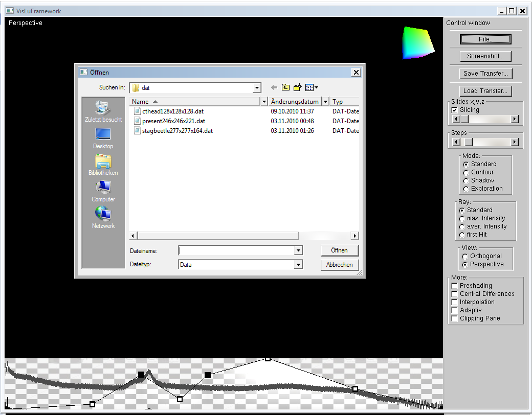This screenshot has height=415, width=532.
Task: Enable the Preshading option
Action: (x=454, y=286)
